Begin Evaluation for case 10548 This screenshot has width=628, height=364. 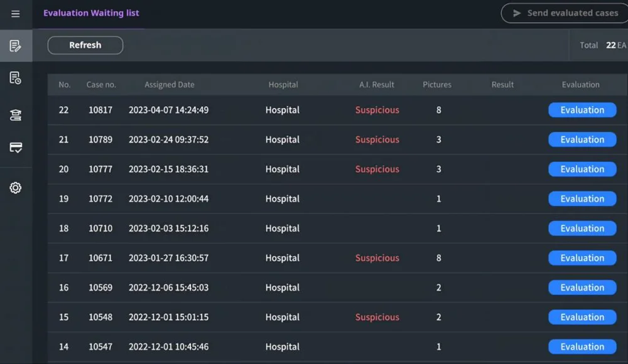(582, 318)
